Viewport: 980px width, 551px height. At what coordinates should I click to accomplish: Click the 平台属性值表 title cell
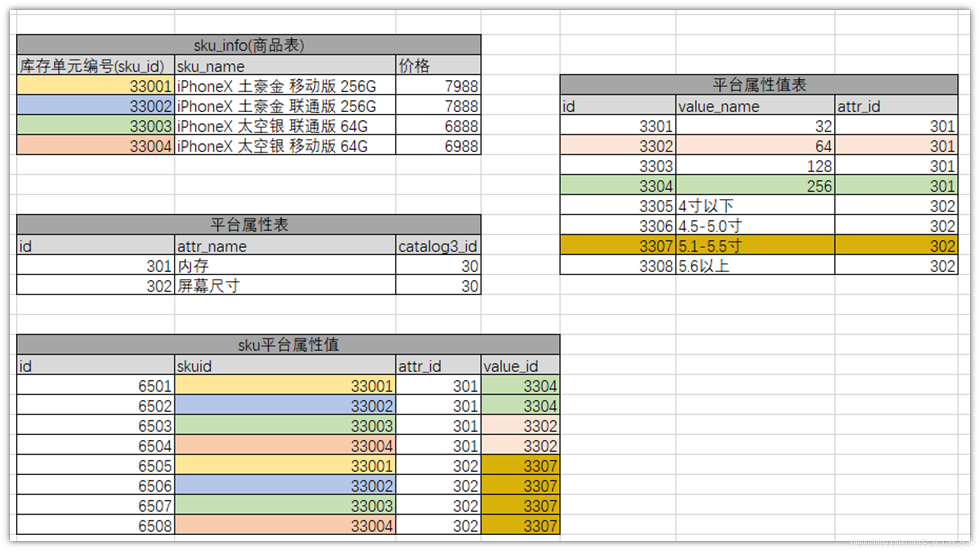click(759, 85)
